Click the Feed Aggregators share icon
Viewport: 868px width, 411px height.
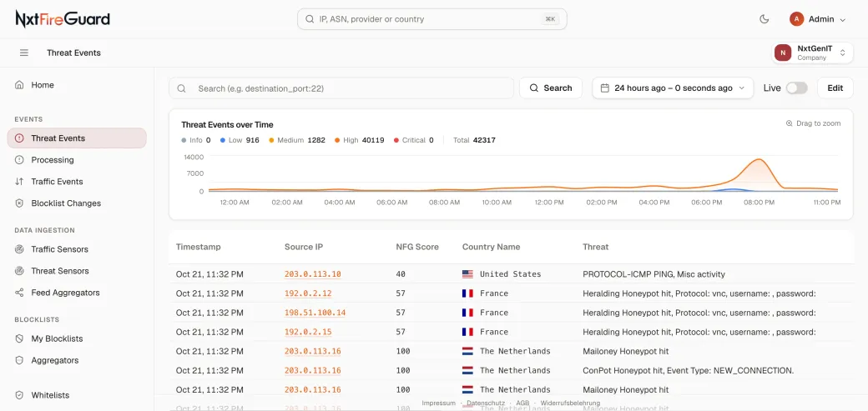coord(19,292)
